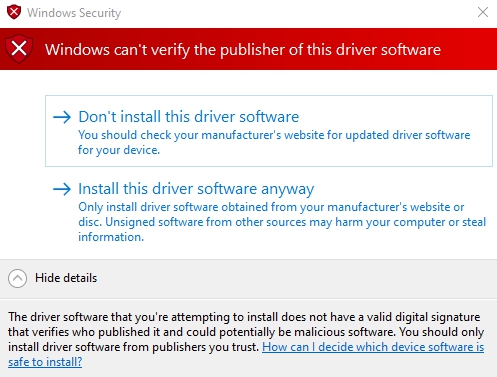The width and height of the screenshot is (497, 377).
Task: Click the text "Only install driver software obtained from"
Action: point(188,207)
